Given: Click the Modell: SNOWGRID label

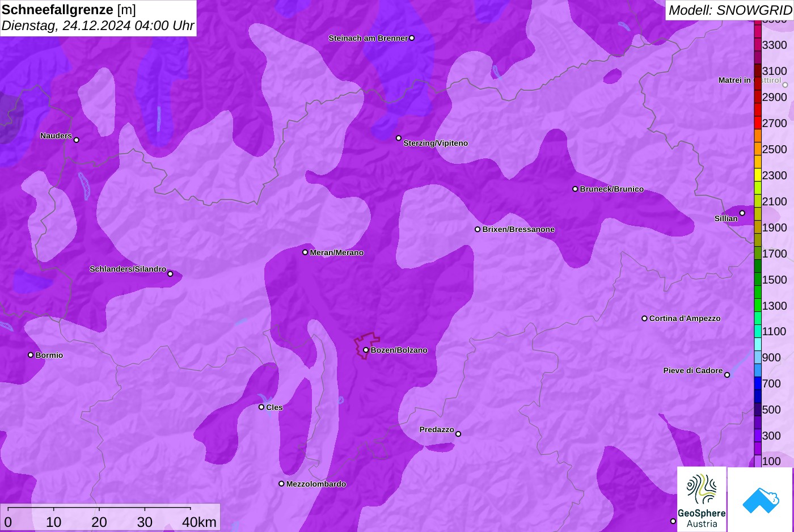Looking at the screenshot, I should 730,10.
